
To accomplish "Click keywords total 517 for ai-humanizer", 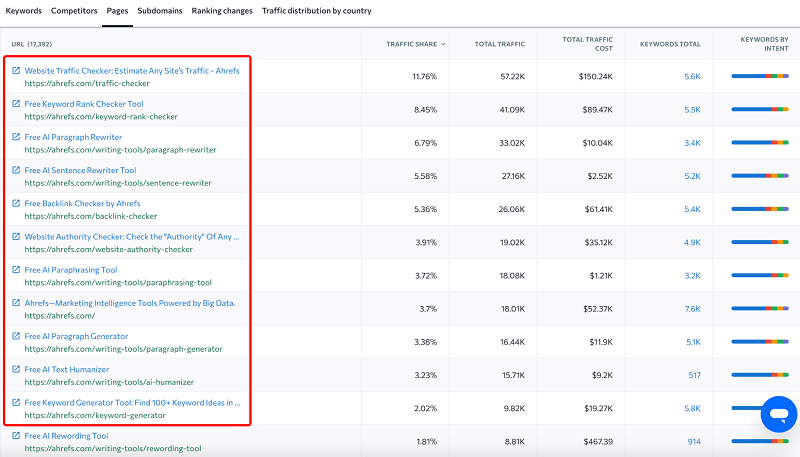I will 694,375.
